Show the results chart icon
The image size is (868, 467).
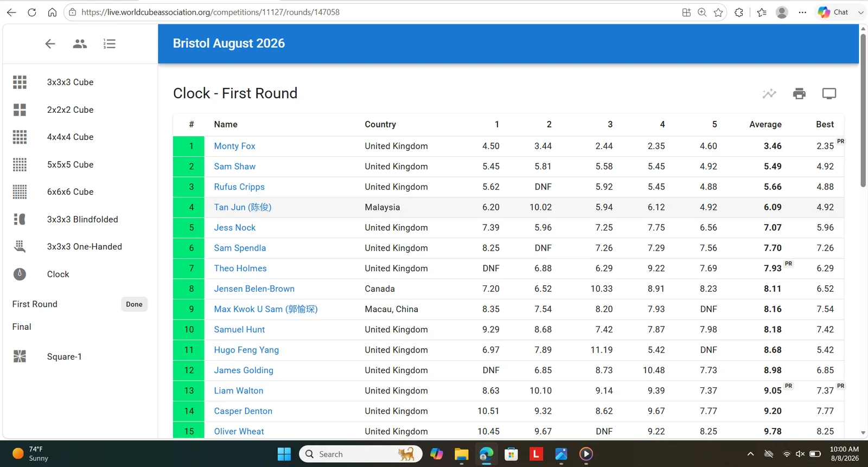tap(769, 94)
